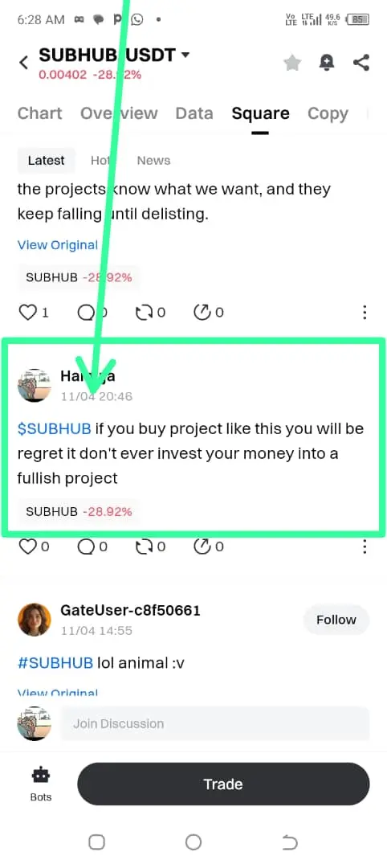Open the Copy tab
Image resolution: width=387 pixels, height=868 pixels.
coord(328,113)
